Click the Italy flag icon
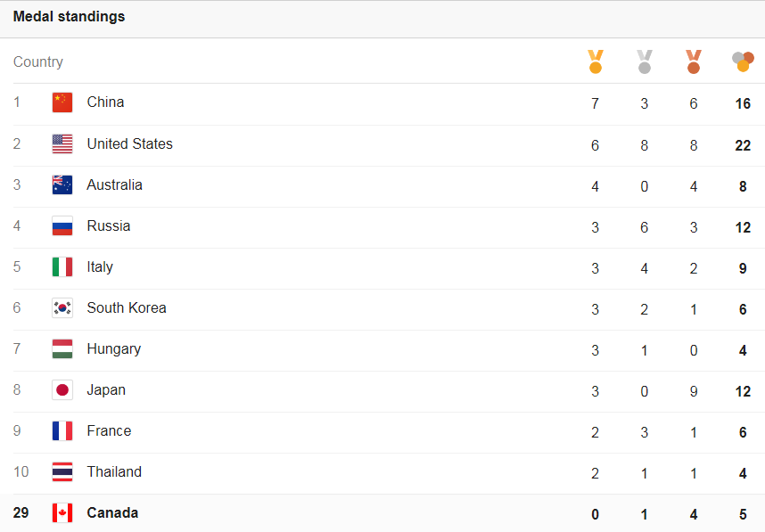 tap(62, 266)
